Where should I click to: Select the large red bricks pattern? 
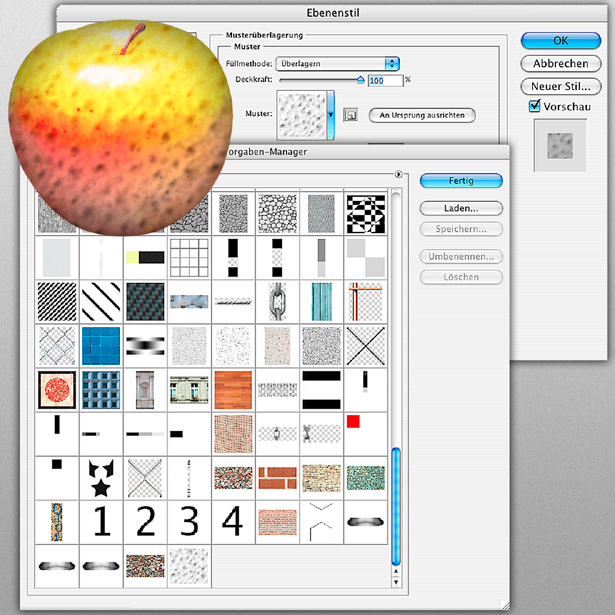pyautogui.click(x=277, y=478)
